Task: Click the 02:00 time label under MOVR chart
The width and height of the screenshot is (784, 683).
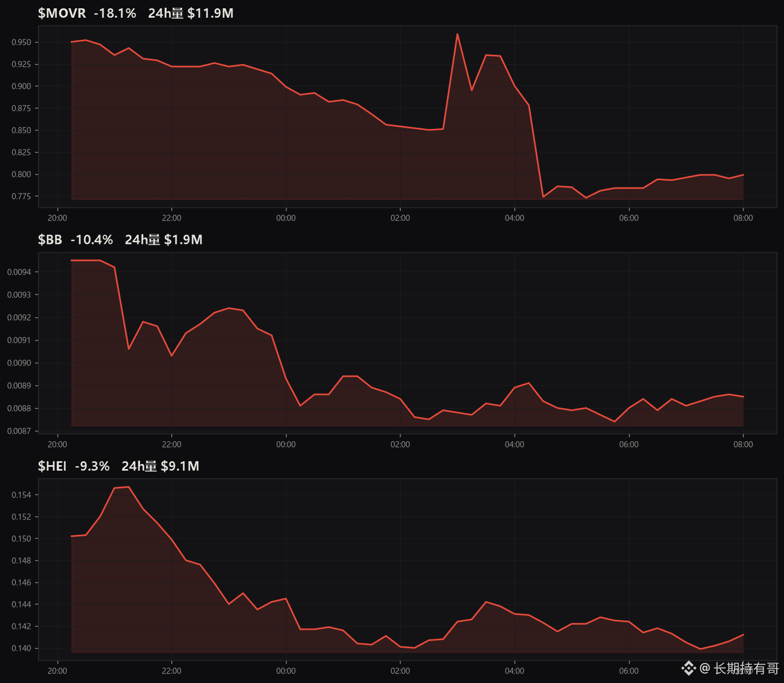Action: [401, 218]
